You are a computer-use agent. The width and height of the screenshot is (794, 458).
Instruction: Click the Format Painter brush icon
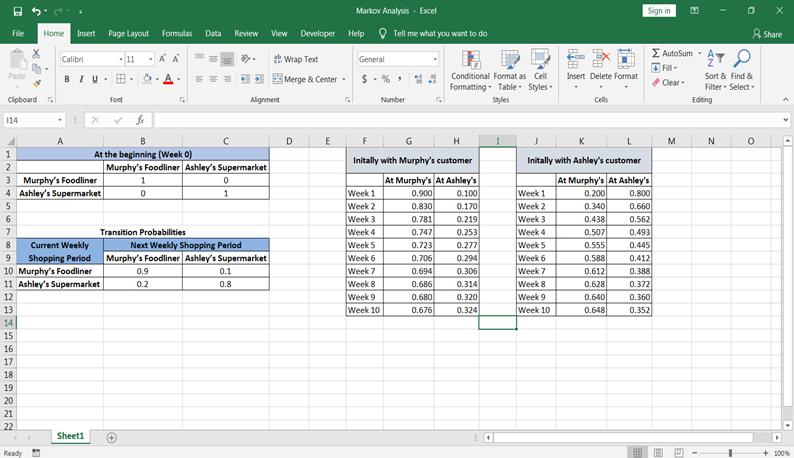(x=36, y=83)
